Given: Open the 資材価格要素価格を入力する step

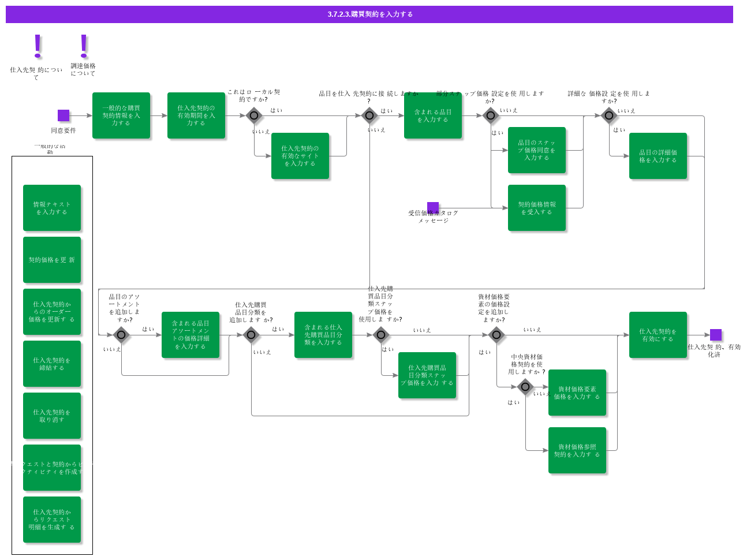Looking at the screenshot, I should [577, 393].
